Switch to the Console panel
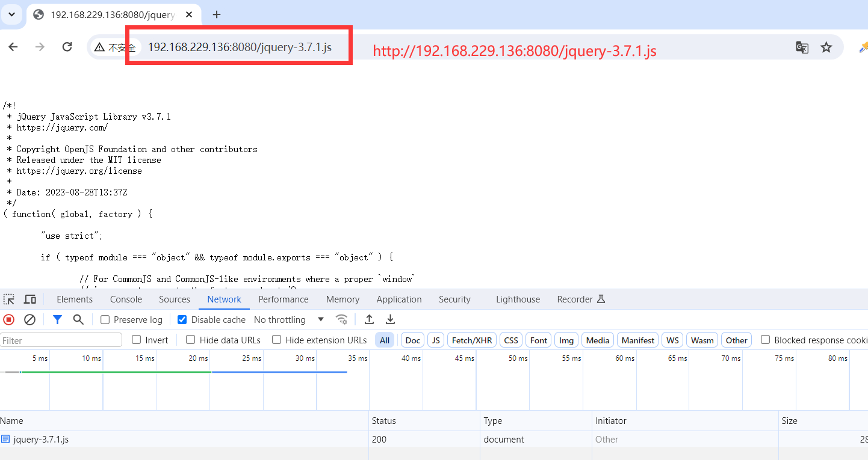 pyautogui.click(x=126, y=299)
